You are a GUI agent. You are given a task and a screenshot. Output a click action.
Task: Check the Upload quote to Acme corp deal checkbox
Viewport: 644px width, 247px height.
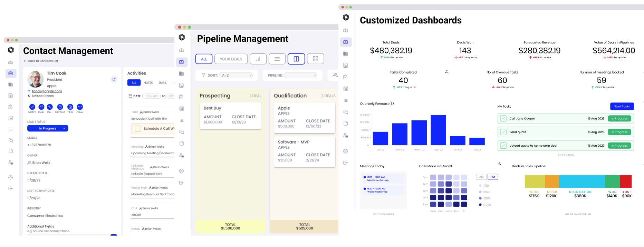click(x=503, y=146)
